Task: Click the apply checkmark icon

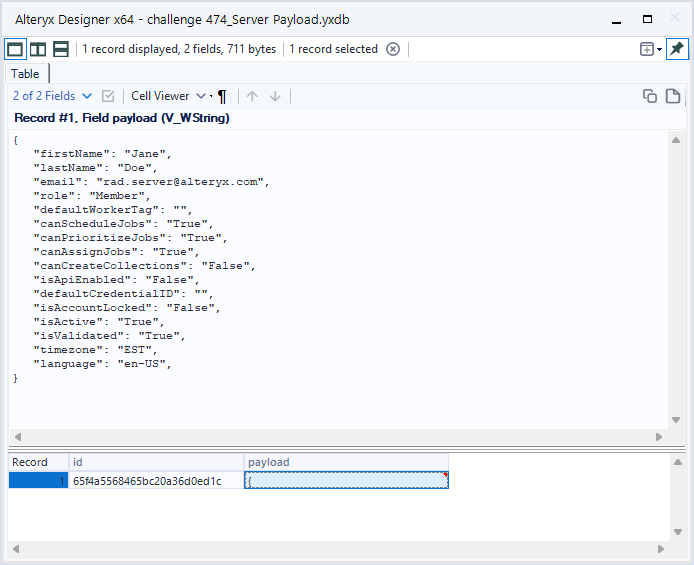Action: (108, 96)
